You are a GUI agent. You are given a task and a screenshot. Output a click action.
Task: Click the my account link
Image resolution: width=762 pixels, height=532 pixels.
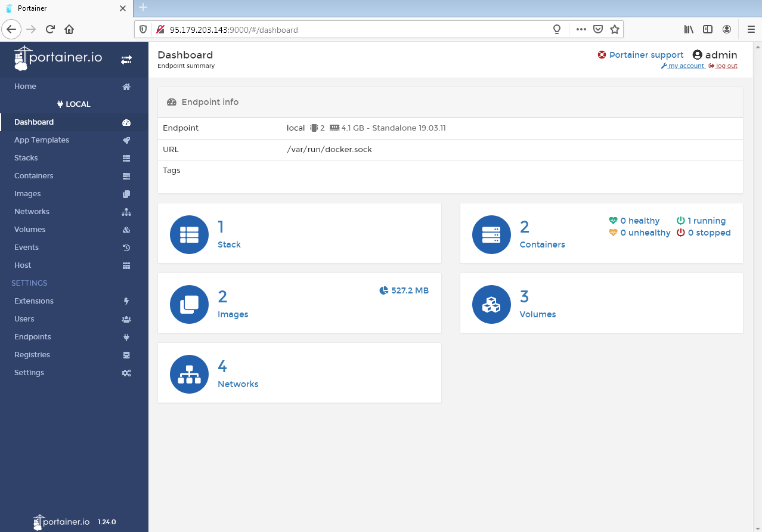(x=686, y=66)
